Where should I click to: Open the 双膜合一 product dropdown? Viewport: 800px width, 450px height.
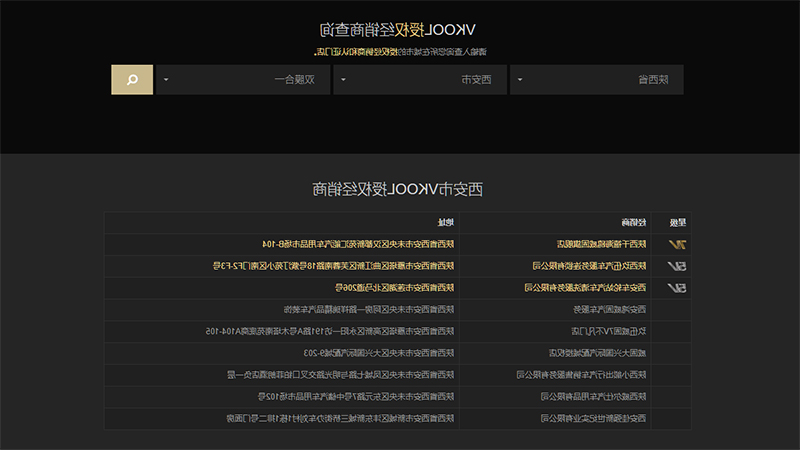243,80
